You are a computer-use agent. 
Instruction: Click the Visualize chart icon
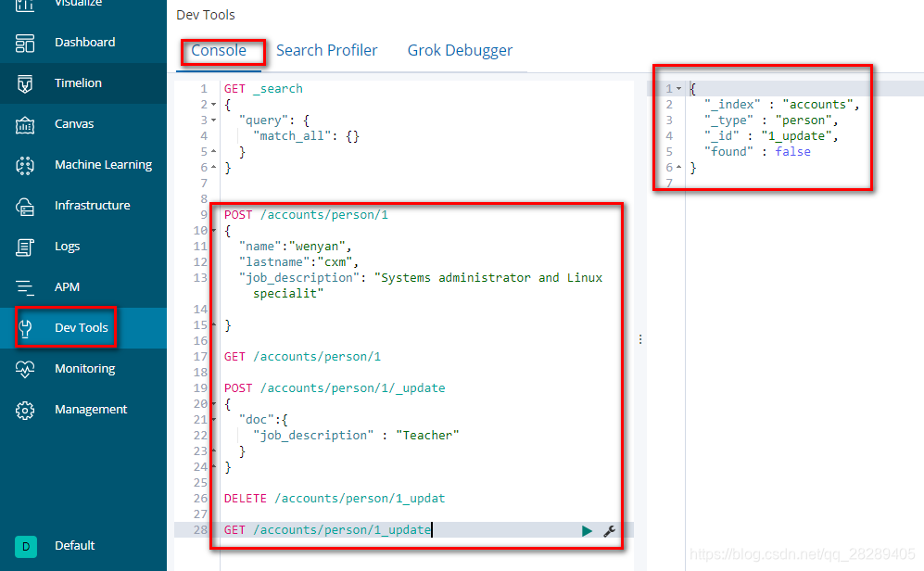tap(25, 6)
